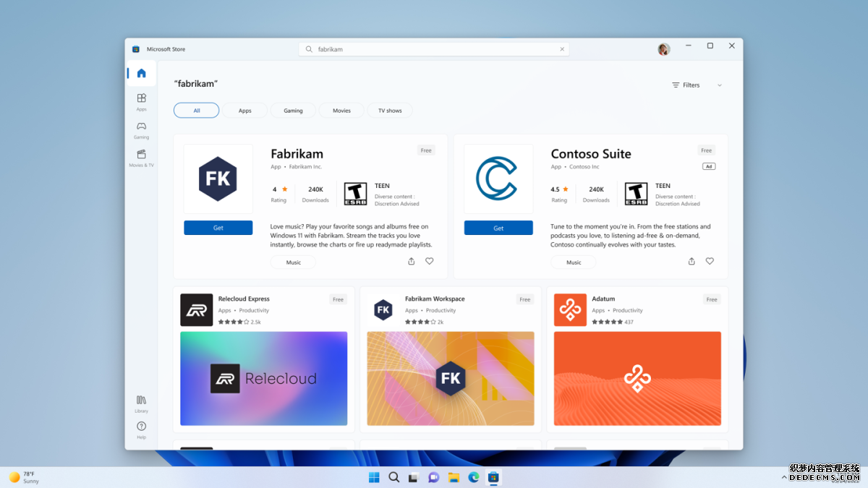The height and width of the screenshot is (488, 868).
Task: Clear the search box with the X icon
Action: point(562,49)
